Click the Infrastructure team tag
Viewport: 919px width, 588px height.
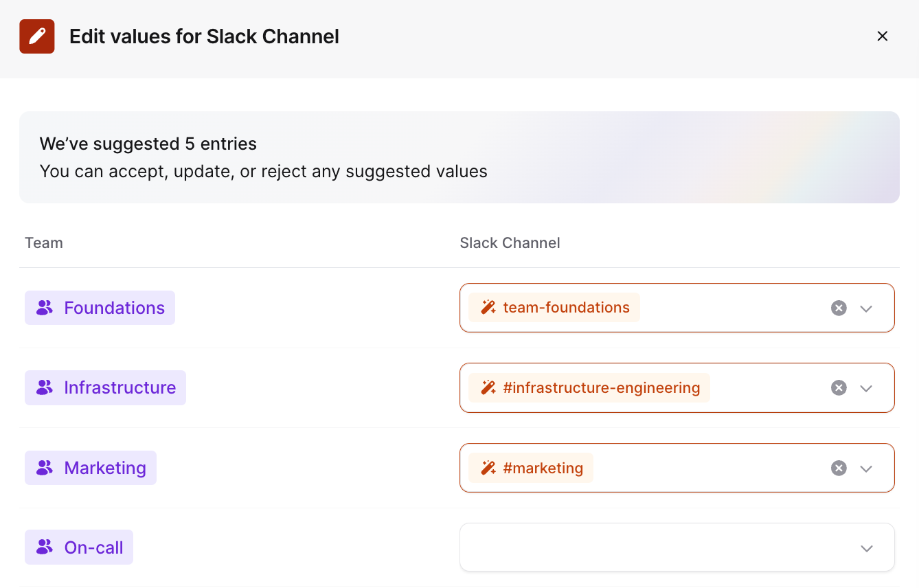(x=106, y=387)
